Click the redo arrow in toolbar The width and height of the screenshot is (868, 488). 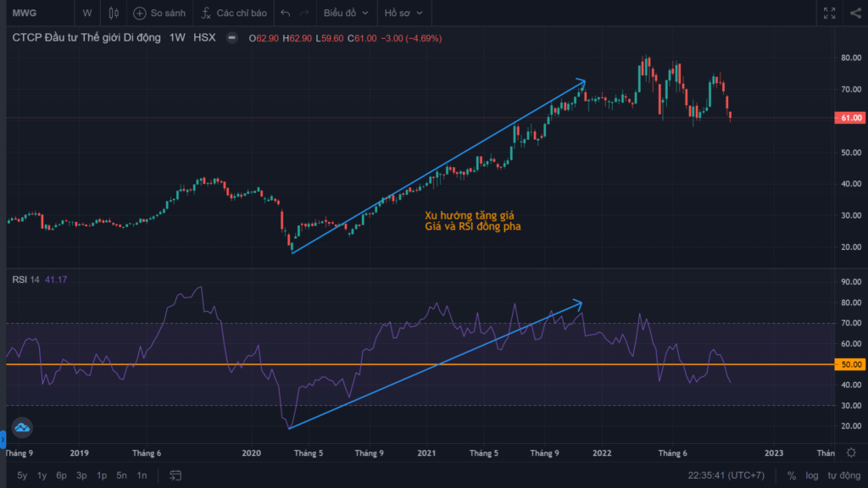click(304, 13)
